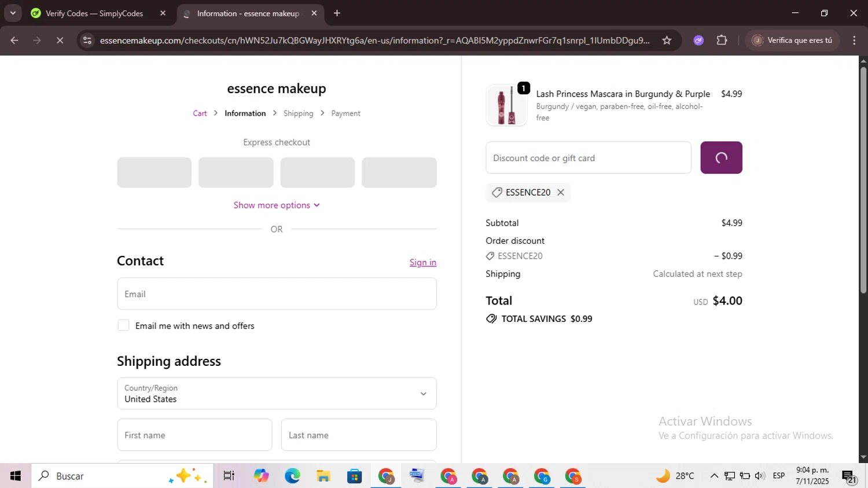Viewport: 868px width, 488px height.
Task: Click the Total amount $4.00
Action: [x=727, y=300]
